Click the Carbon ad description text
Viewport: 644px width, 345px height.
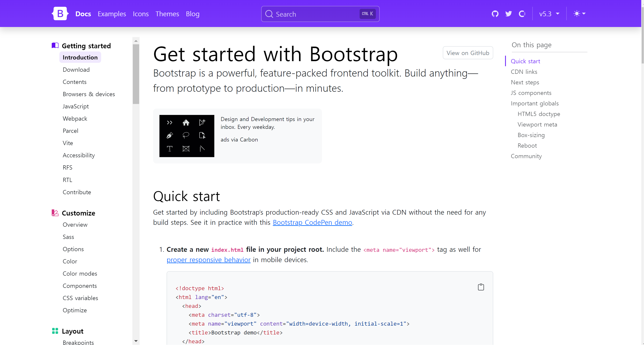pyautogui.click(x=268, y=123)
